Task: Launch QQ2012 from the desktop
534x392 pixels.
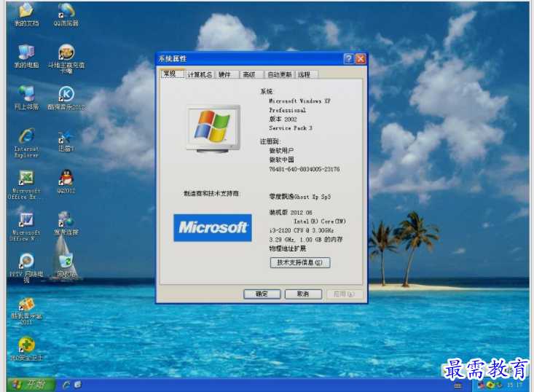Action: tap(66, 181)
